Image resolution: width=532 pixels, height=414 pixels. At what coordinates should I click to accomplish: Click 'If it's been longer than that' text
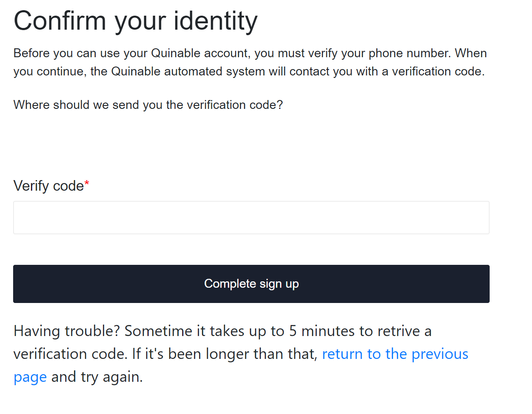coord(224,354)
